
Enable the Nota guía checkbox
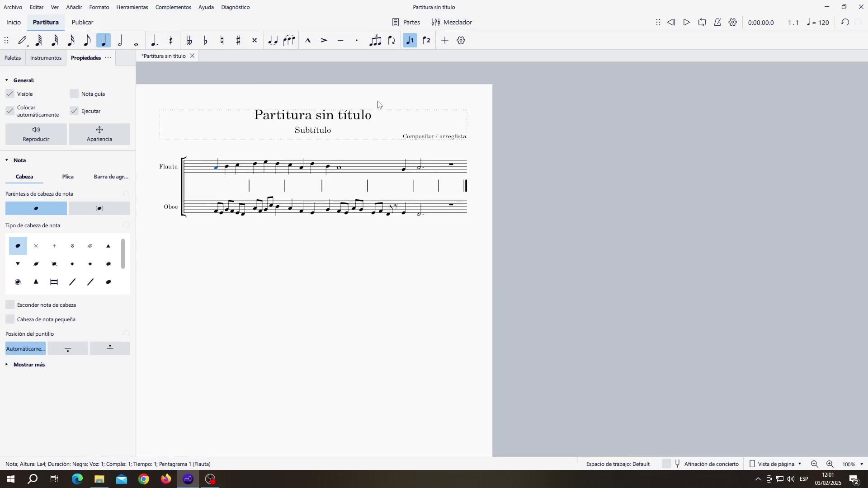[75, 94]
